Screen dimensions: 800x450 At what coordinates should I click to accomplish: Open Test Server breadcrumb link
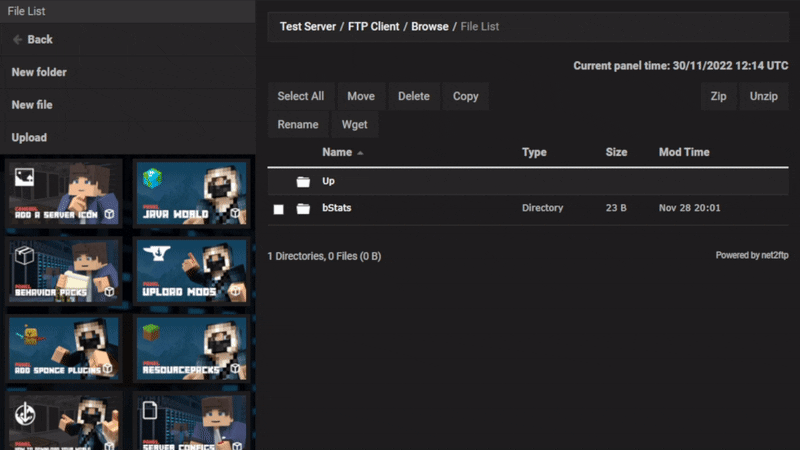(308, 26)
